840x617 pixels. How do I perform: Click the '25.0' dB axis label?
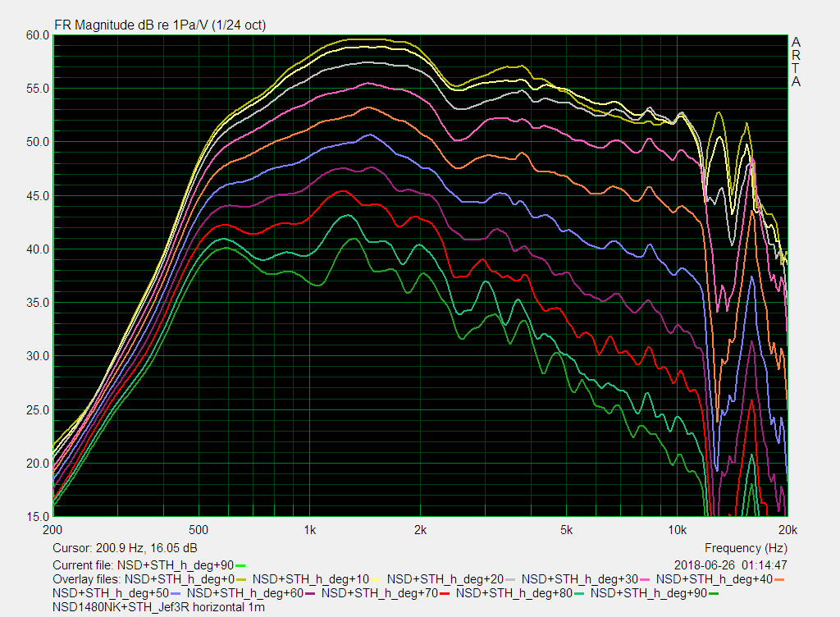[x=38, y=409]
